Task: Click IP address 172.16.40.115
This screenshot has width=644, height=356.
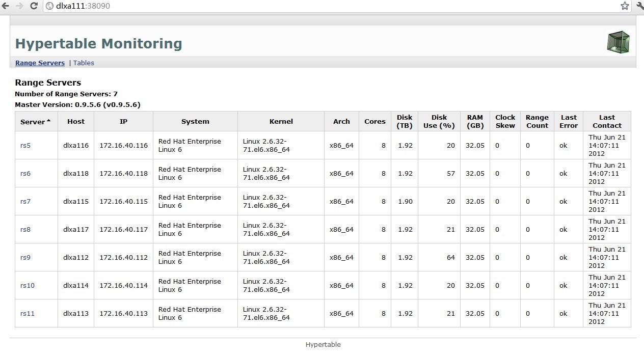Action: [124, 202]
